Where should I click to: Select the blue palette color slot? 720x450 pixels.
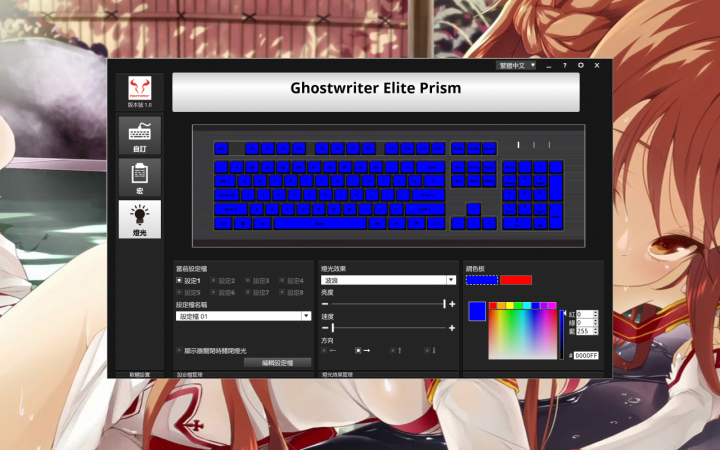(482, 280)
